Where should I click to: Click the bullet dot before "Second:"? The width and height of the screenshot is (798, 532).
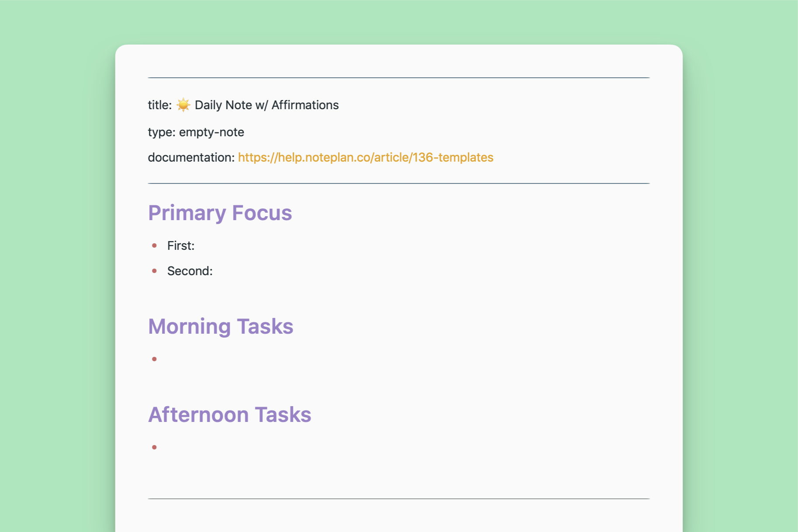point(154,271)
